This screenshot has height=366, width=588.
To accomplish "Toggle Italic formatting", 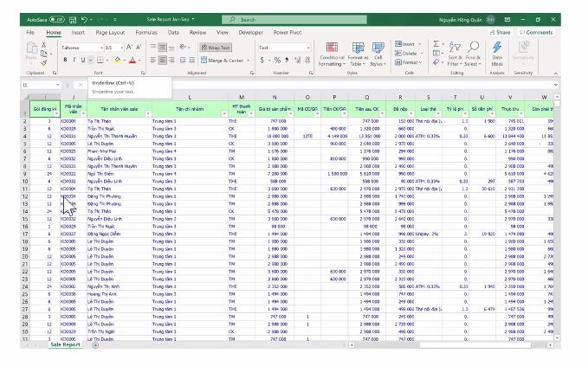I will [x=74, y=60].
